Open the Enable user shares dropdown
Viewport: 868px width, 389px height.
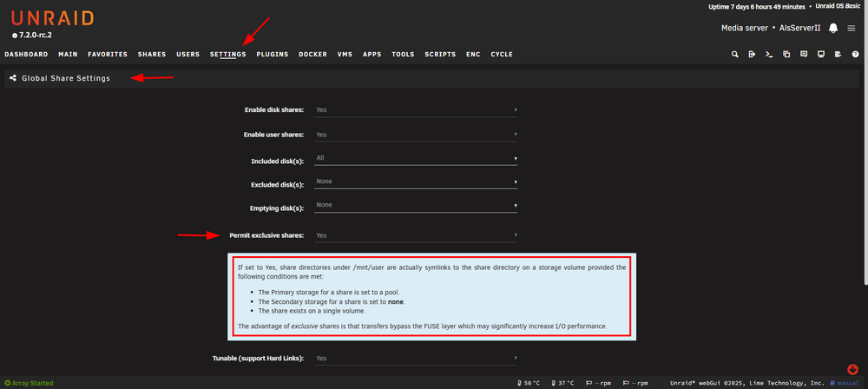click(x=416, y=135)
